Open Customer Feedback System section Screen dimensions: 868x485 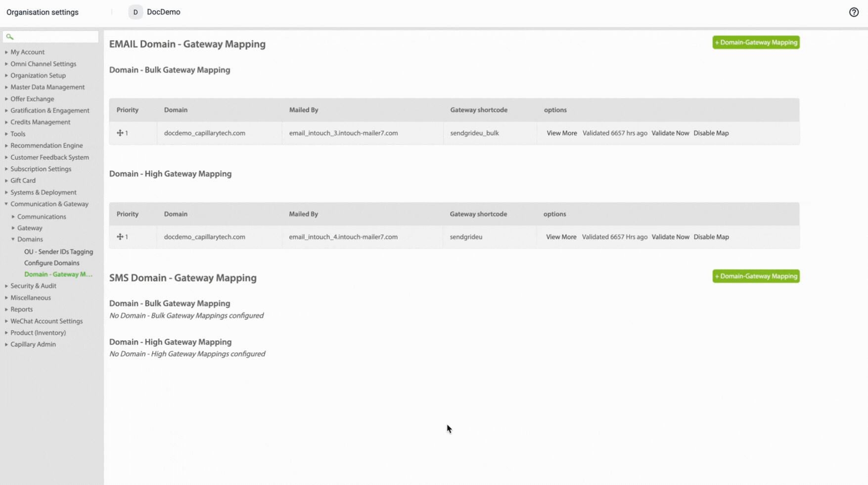tap(49, 157)
